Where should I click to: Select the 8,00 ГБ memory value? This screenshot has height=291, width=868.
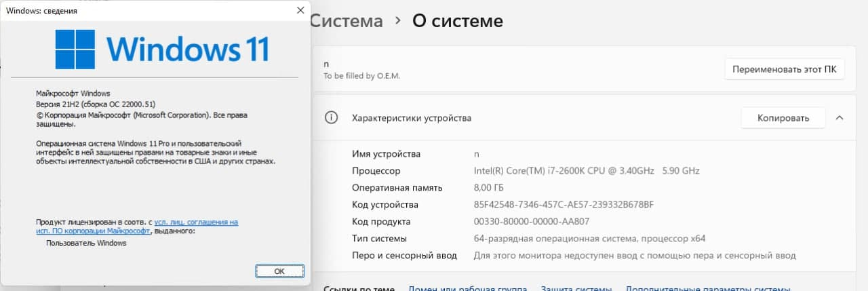488,188
